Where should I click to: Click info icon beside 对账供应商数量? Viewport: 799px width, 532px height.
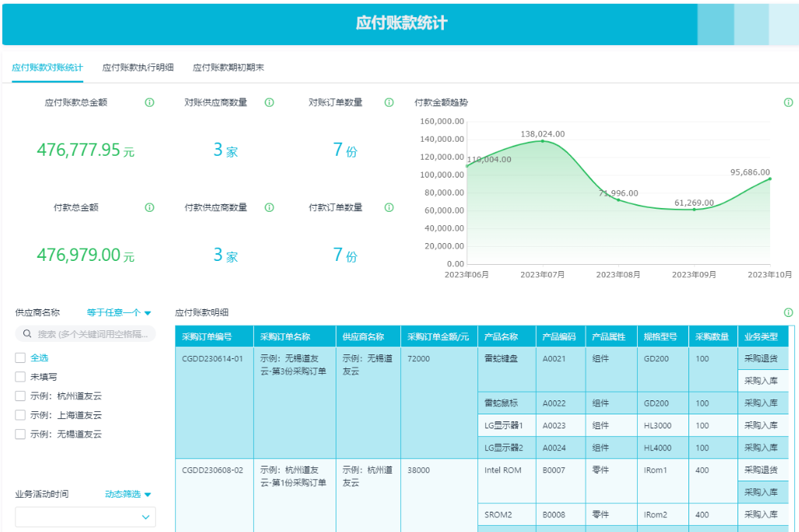[x=269, y=102]
